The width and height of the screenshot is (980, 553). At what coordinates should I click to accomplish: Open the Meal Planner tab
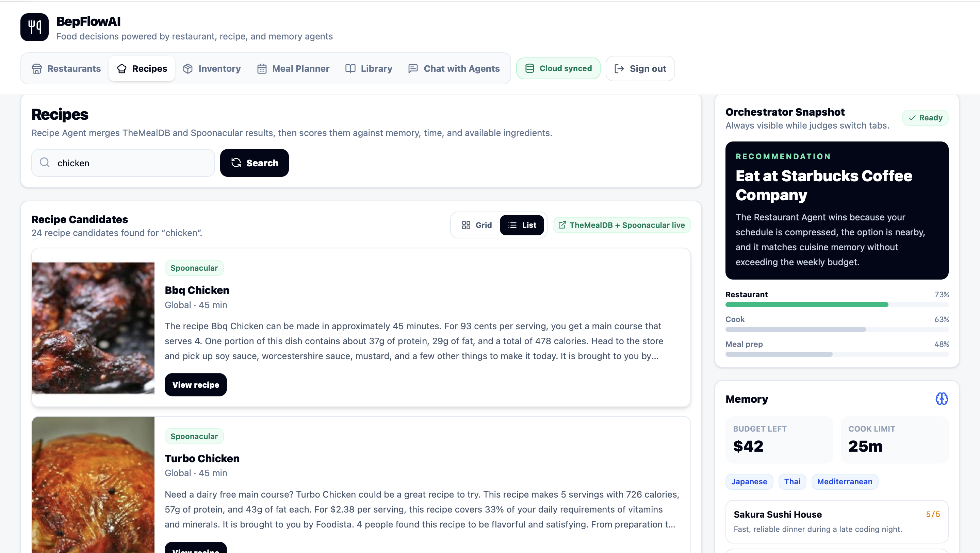pos(293,68)
